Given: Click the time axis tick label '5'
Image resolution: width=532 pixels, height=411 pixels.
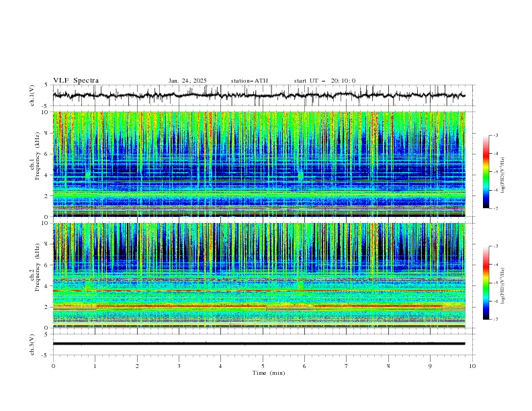Looking at the screenshot, I should point(263,366).
